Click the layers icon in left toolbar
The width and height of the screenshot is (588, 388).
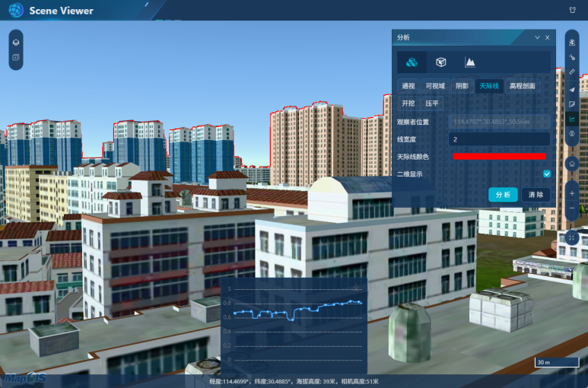(x=15, y=41)
